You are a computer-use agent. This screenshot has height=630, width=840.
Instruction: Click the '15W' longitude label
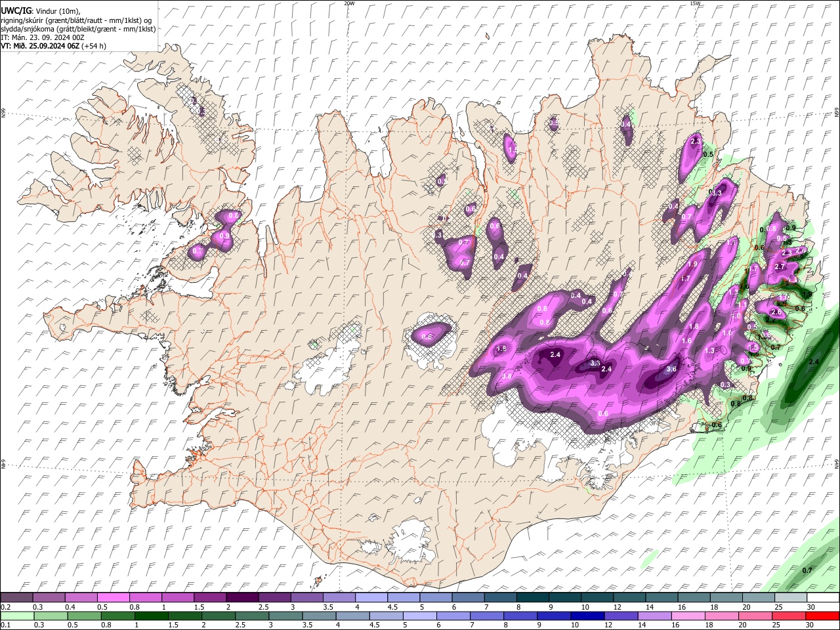pyautogui.click(x=695, y=3)
